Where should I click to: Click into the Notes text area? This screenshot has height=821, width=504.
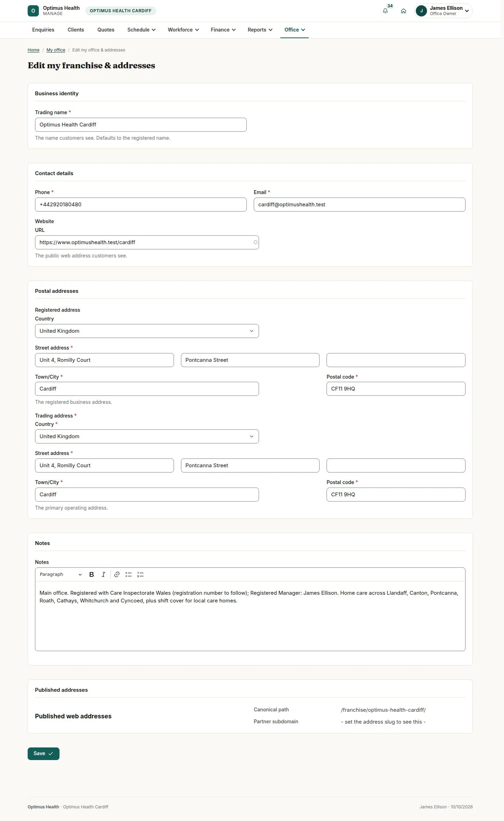pos(250,616)
